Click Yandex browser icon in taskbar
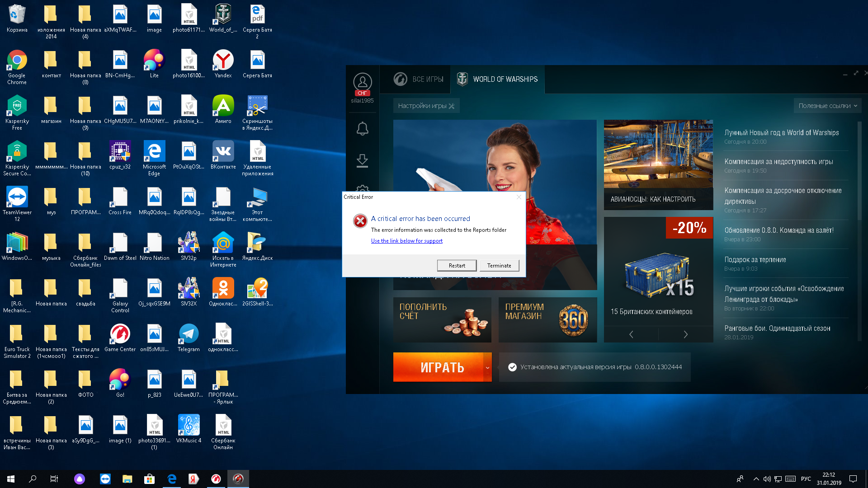This screenshot has width=868, height=488. [x=193, y=479]
